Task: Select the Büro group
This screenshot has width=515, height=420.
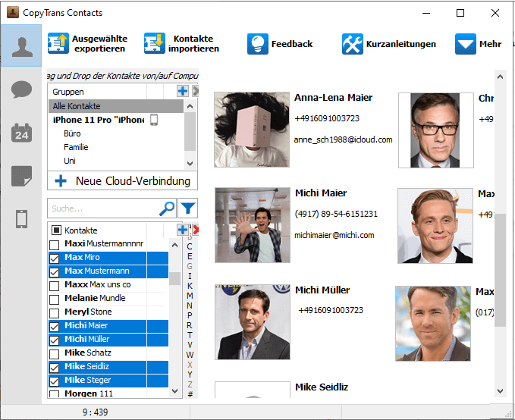Action: (x=72, y=133)
